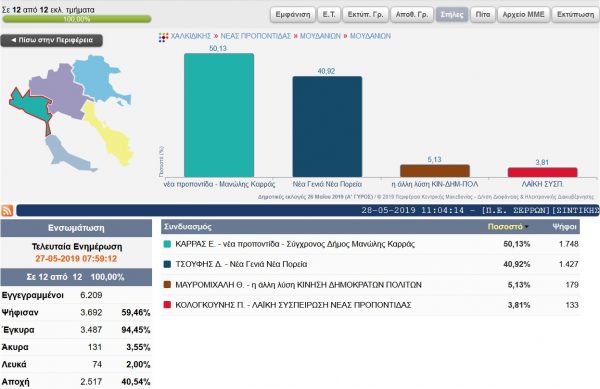Click the colored dots icon before ΧΑΛΚΙΔΙΚΗΣ
This screenshot has width=600, height=389.
click(x=163, y=37)
